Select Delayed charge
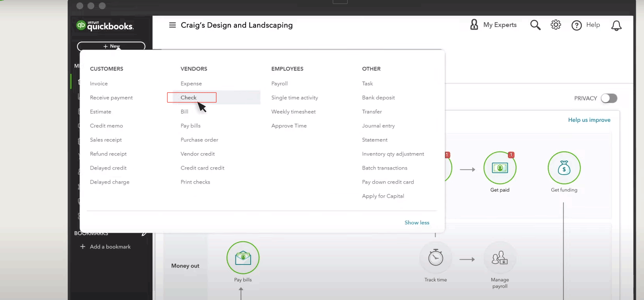Viewport: 644px width, 300px height. [x=109, y=182]
